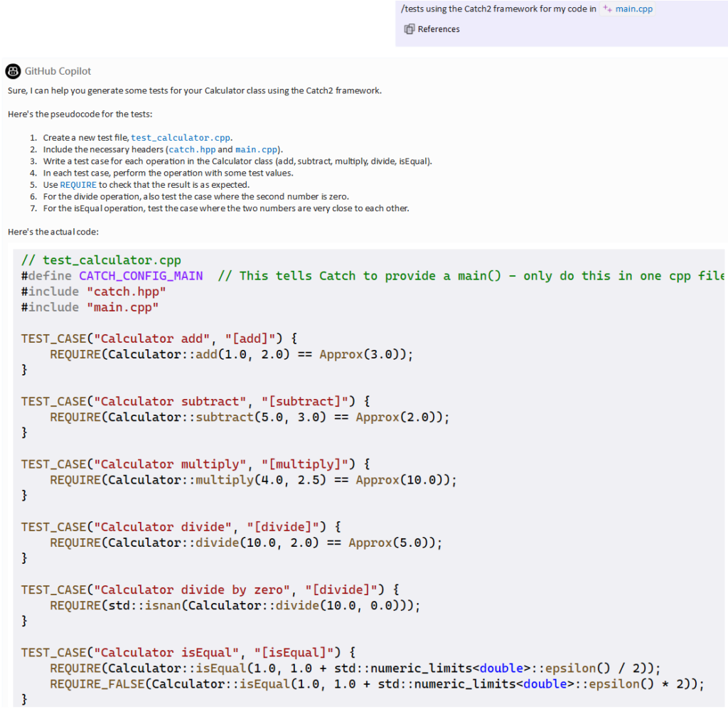The image size is (728, 709).
Task: Click the std::isnan REQUIRE statement
Action: click(235, 605)
